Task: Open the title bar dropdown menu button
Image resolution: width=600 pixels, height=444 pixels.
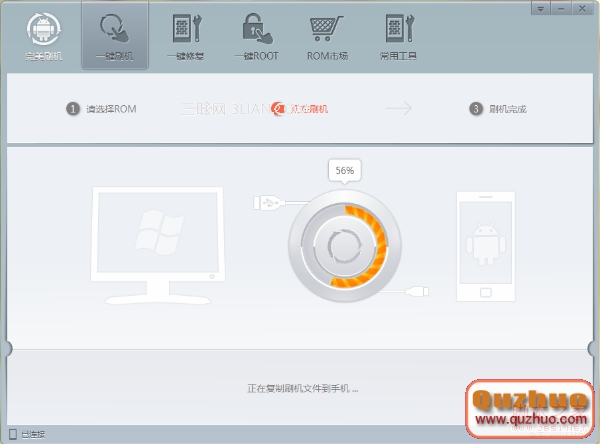Action: 541,8
